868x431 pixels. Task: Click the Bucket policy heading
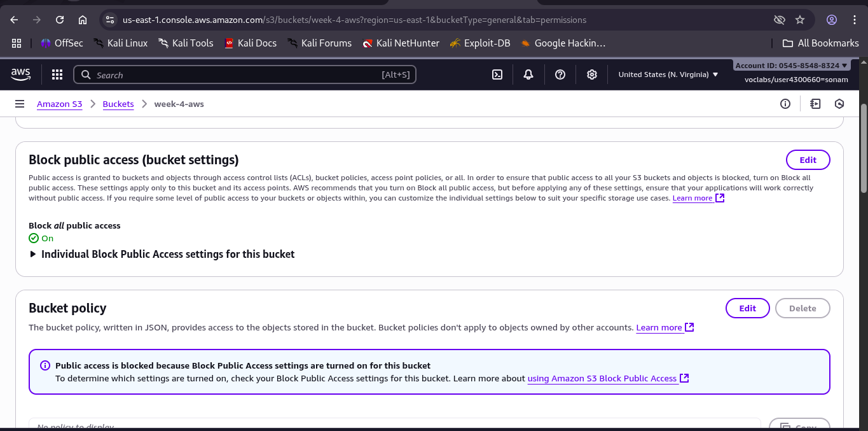67,308
